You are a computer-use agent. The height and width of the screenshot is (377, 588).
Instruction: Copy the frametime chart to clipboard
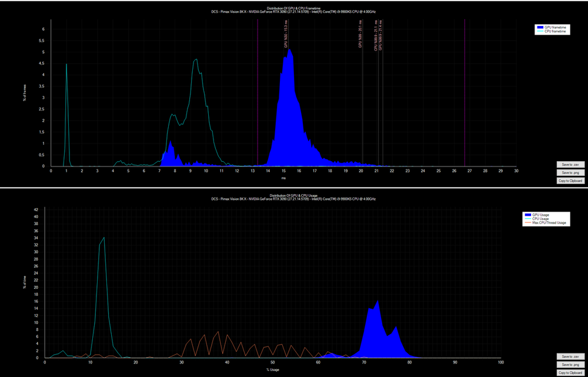570,181
